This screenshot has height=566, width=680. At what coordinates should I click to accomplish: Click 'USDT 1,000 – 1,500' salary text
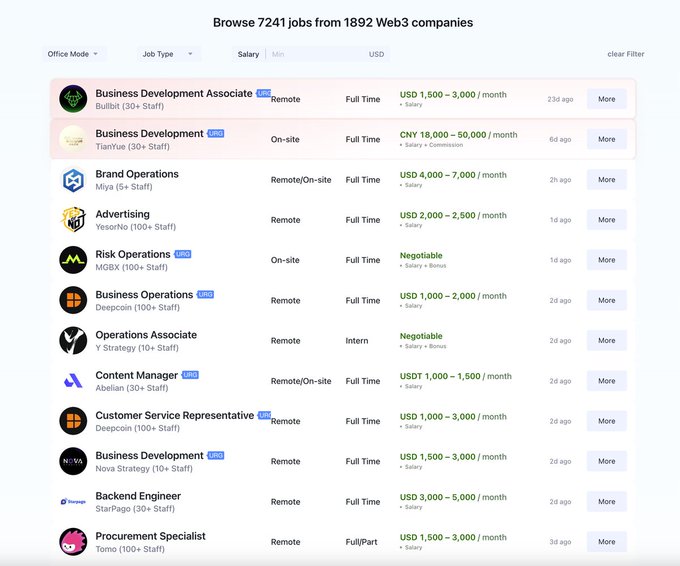pyautogui.click(x=440, y=376)
